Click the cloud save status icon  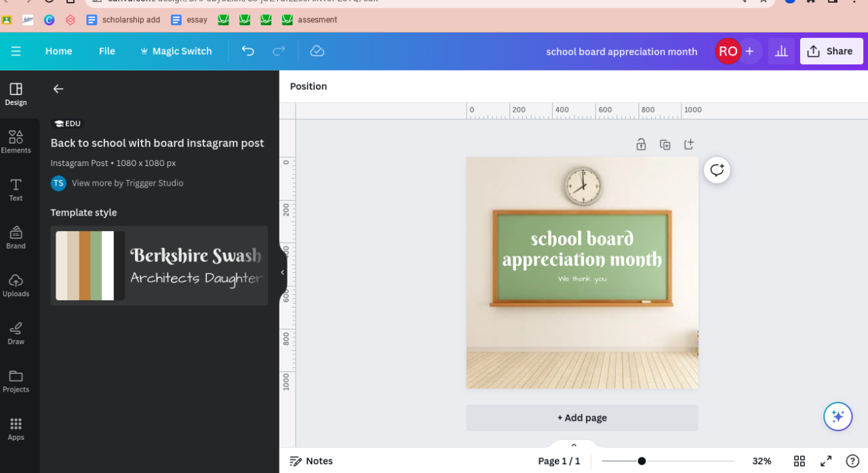(317, 51)
